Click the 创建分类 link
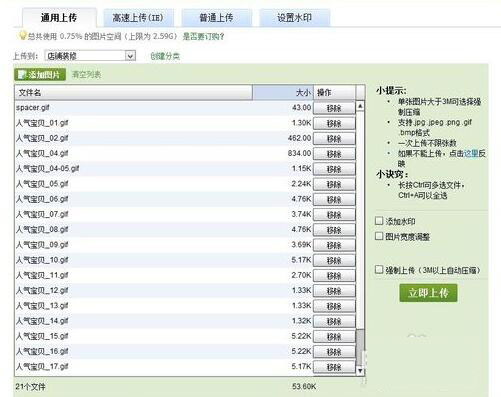Image resolution: width=501 pixels, height=397 pixels. (x=165, y=56)
